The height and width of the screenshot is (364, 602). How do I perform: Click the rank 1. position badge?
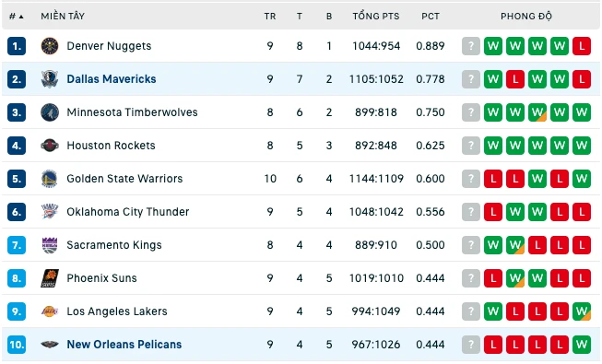[x=17, y=46]
